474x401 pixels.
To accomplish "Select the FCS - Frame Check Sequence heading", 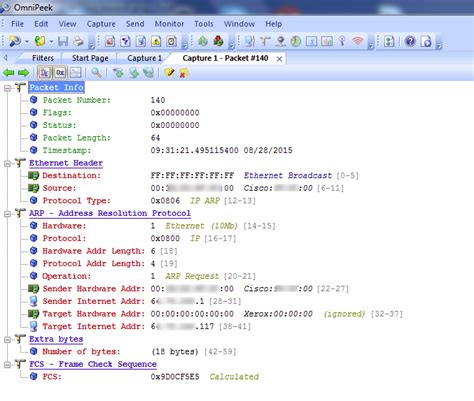I will pos(93,364).
